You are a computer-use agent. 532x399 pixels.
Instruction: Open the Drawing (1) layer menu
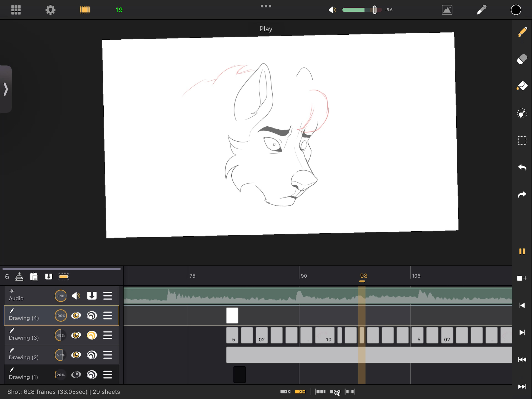pyautogui.click(x=108, y=375)
